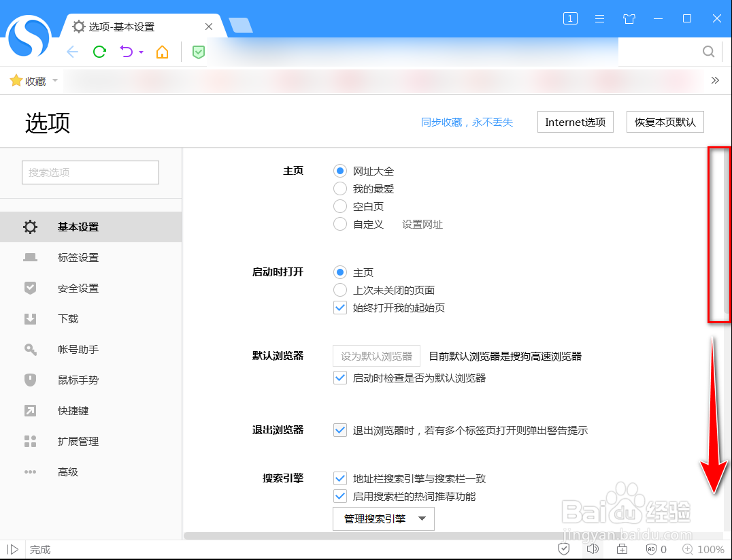Select 上次未关闭的页面 radio

click(340, 290)
